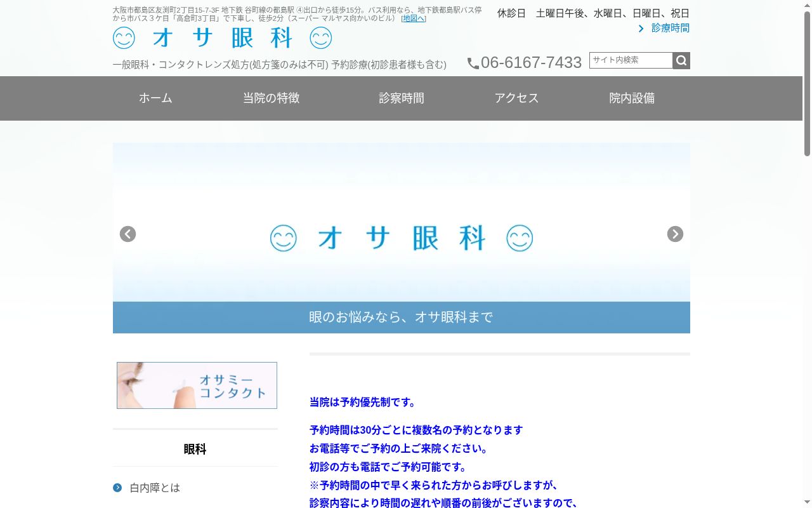Viewport: 812px width, 508px height.
Task: Click the line お電話等でご予約の上ご来院ください。
Action: click(x=400, y=448)
